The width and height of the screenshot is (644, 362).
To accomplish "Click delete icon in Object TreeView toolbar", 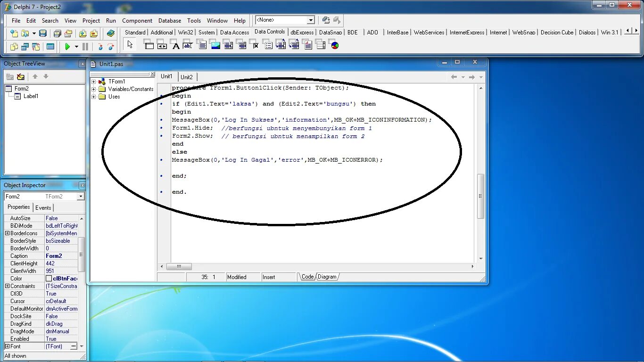I will (21, 76).
